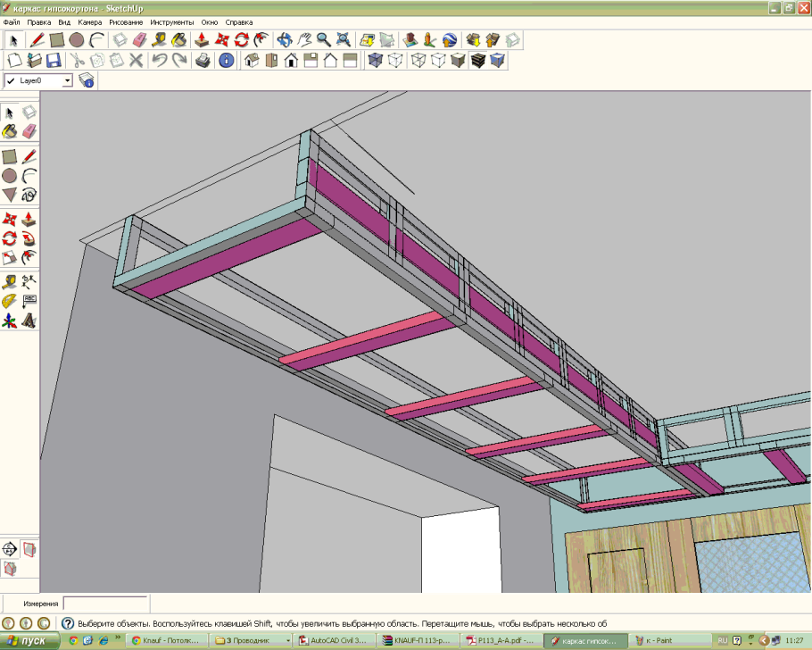Pick the Protractor tool
This screenshot has width=812, height=650.
pyautogui.click(x=10, y=301)
